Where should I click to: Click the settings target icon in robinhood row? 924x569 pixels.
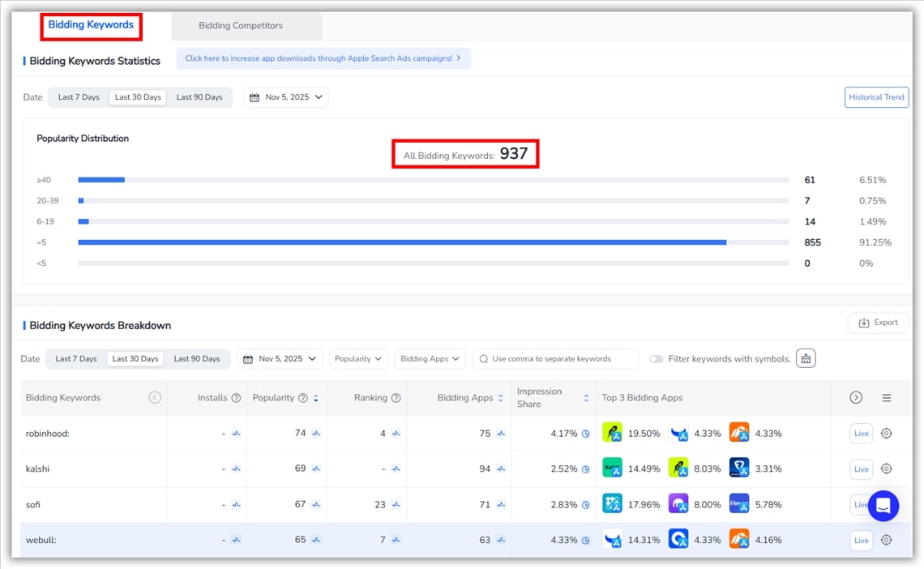coord(886,434)
